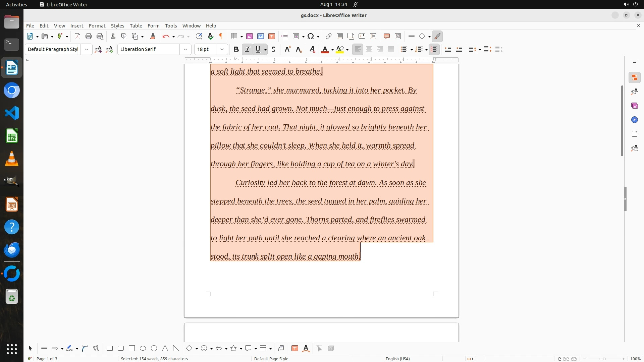Open the Navigator from sidebar compass icon

point(634,120)
